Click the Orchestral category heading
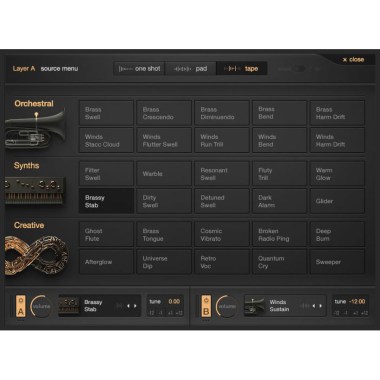 tap(34, 104)
